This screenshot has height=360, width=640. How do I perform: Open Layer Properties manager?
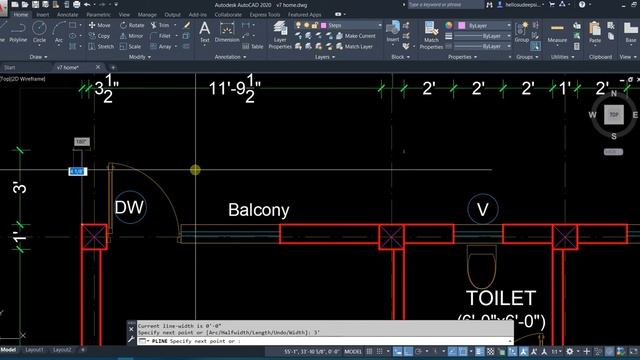click(280, 35)
